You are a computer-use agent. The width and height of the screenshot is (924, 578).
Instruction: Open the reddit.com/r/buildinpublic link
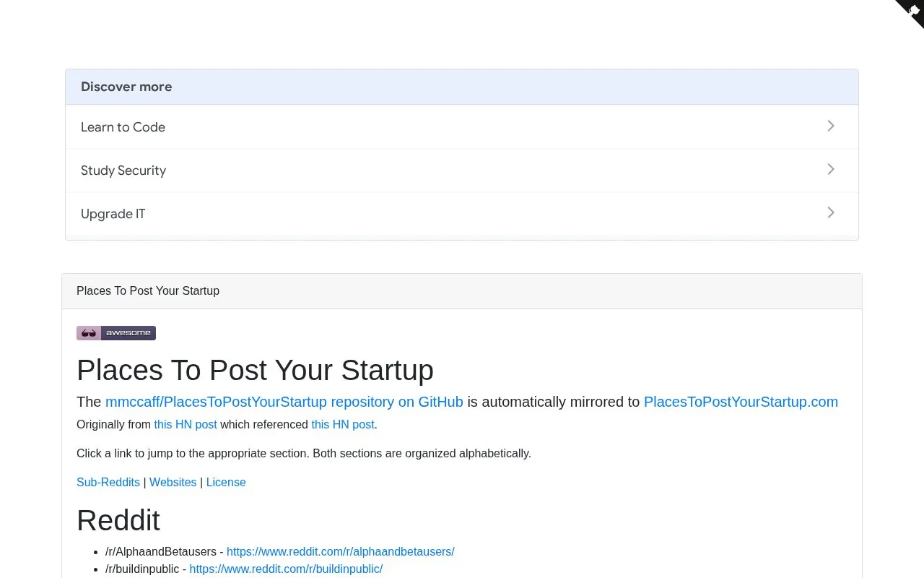[286, 569]
